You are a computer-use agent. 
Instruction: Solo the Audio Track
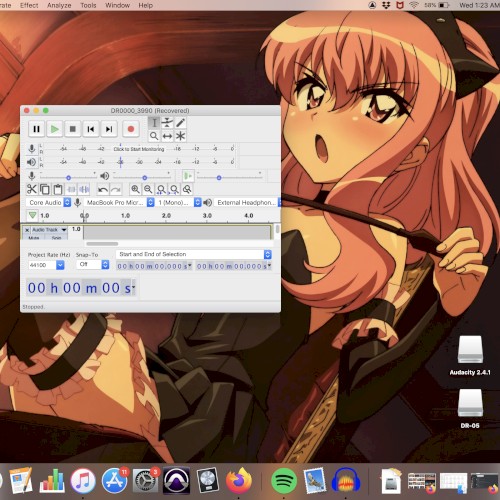pyautogui.click(x=56, y=238)
